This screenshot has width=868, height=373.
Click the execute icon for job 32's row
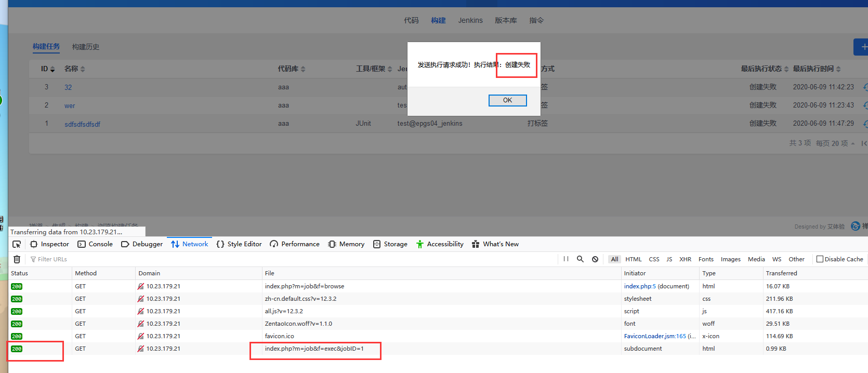coord(865,87)
